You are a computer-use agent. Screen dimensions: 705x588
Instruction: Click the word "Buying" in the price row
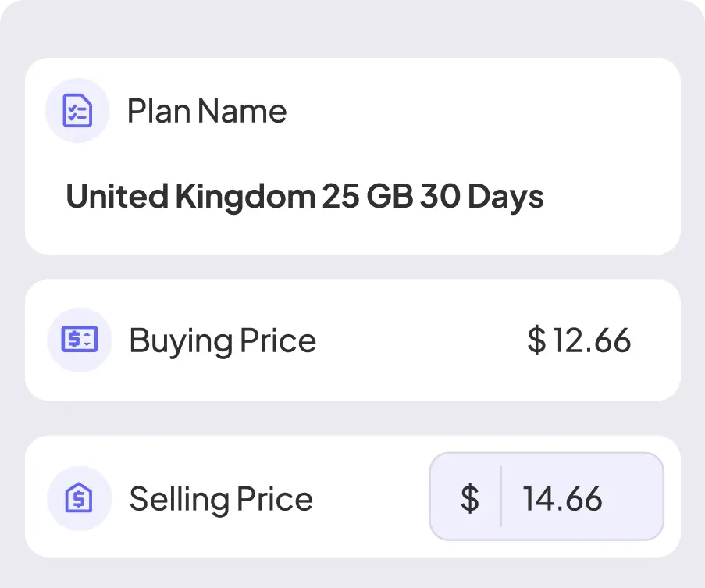point(180,340)
